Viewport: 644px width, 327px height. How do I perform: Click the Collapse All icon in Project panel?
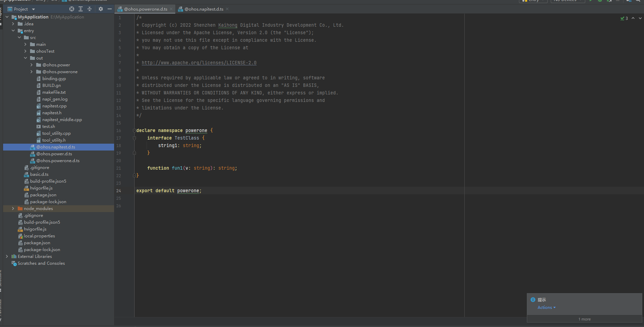click(90, 9)
